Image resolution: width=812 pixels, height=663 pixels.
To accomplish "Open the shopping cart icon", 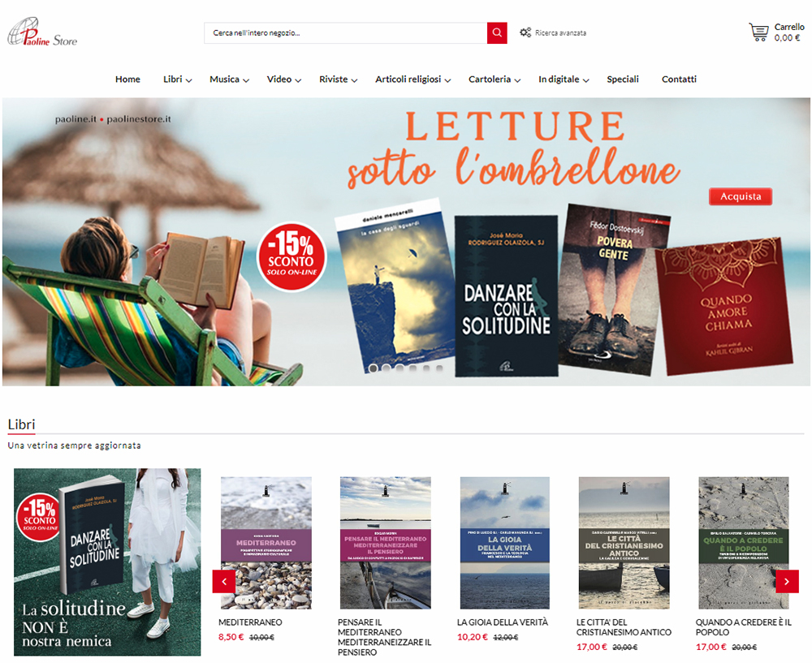I will [x=758, y=32].
